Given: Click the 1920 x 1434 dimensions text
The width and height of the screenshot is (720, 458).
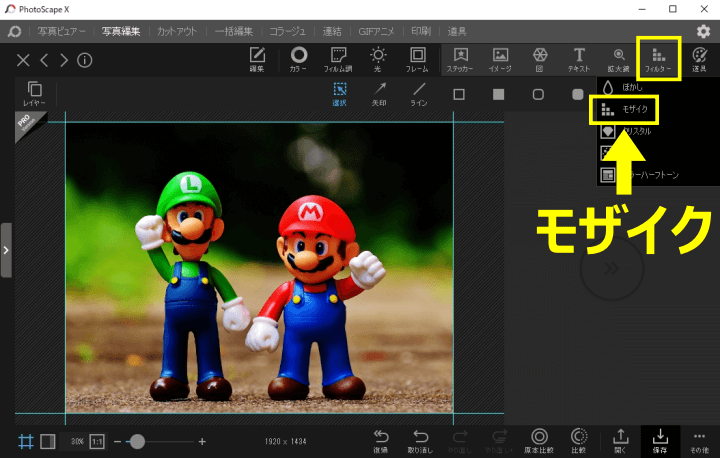Looking at the screenshot, I should tap(285, 441).
